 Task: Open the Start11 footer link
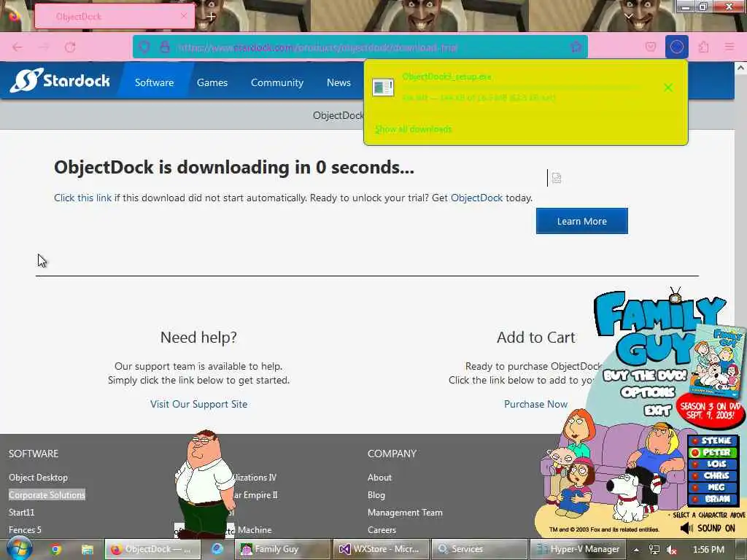point(21,513)
